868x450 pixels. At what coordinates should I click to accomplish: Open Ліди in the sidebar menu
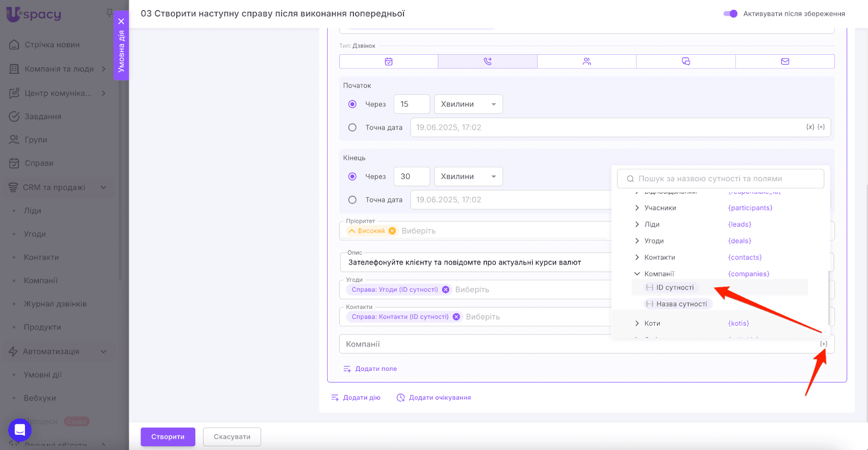coord(33,211)
